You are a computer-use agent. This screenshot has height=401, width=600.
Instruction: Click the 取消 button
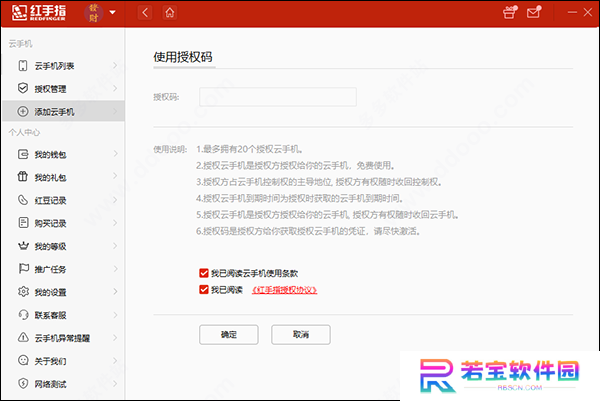pyautogui.click(x=301, y=335)
